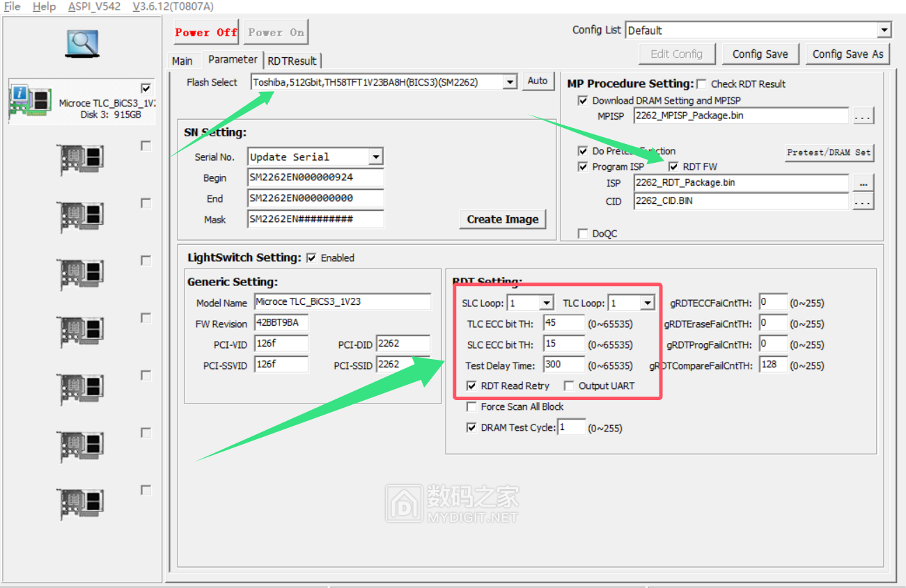Click the ISP file path field
The image size is (906, 588).
point(741,182)
